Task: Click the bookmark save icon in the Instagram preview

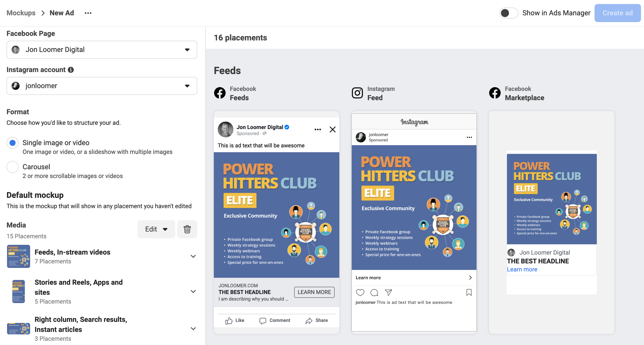Action: click(x=469, y=293)
